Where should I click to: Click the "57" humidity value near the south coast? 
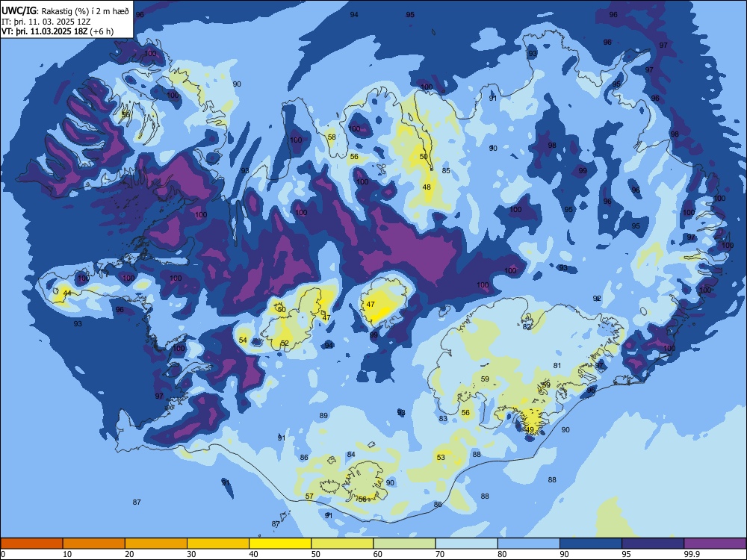(x=309, y=497)
